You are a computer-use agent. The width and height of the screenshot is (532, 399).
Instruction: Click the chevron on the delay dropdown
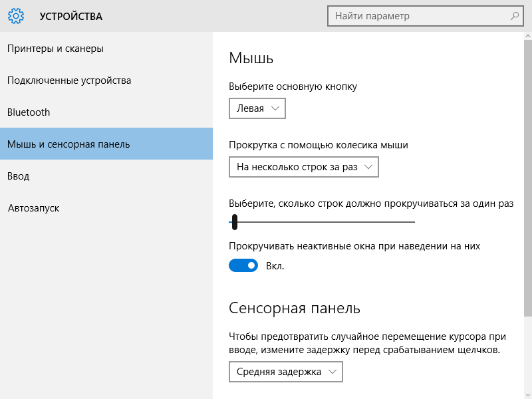331,372
